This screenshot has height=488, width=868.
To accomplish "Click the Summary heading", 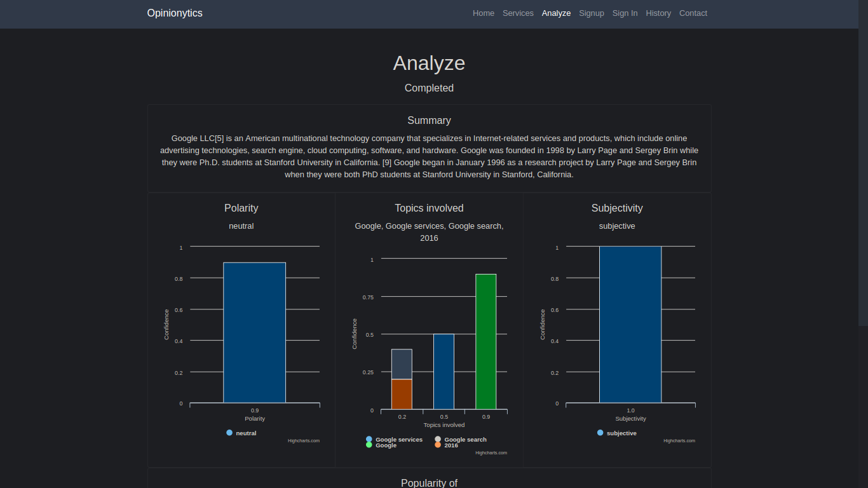I will coord(429,120).
